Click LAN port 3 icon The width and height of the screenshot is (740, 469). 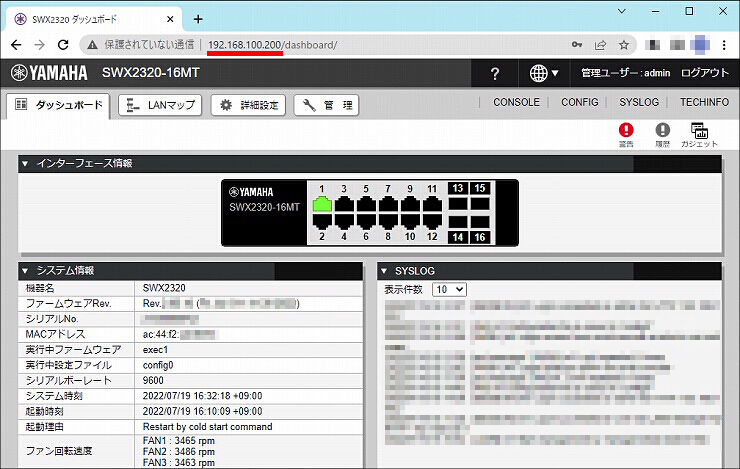tap(344, 204)
